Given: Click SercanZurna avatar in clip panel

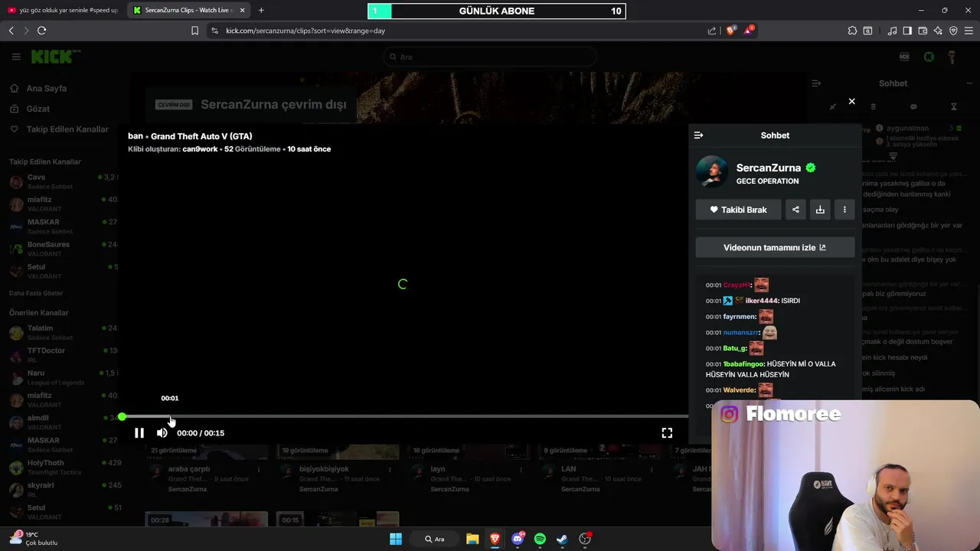Looking at the screenshot, I should click(712, 172).
